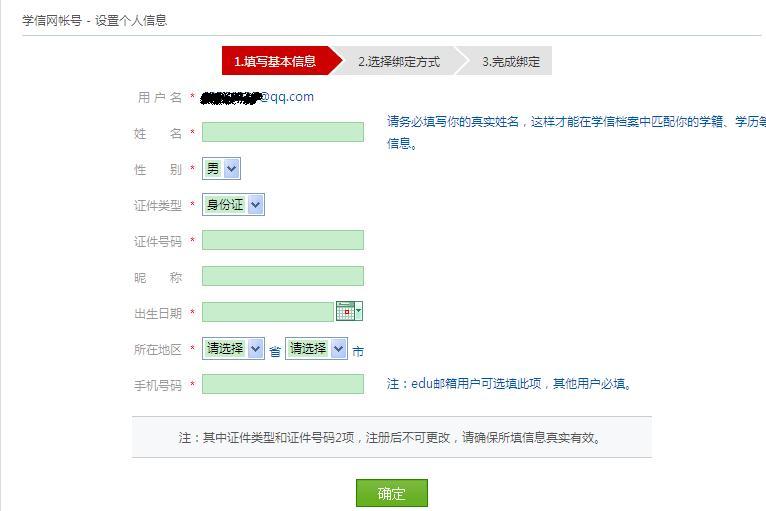Click the 手机号码 phone number field
The height and width of the screenshot is (511, 766).
pos(283,384)
